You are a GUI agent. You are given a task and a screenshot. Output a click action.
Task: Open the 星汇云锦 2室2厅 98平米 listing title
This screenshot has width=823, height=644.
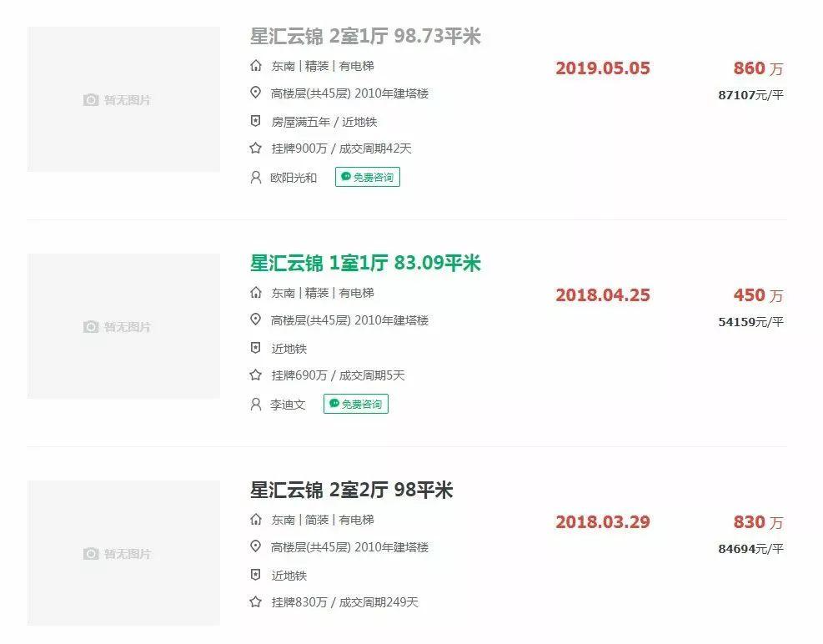(351, 491)
